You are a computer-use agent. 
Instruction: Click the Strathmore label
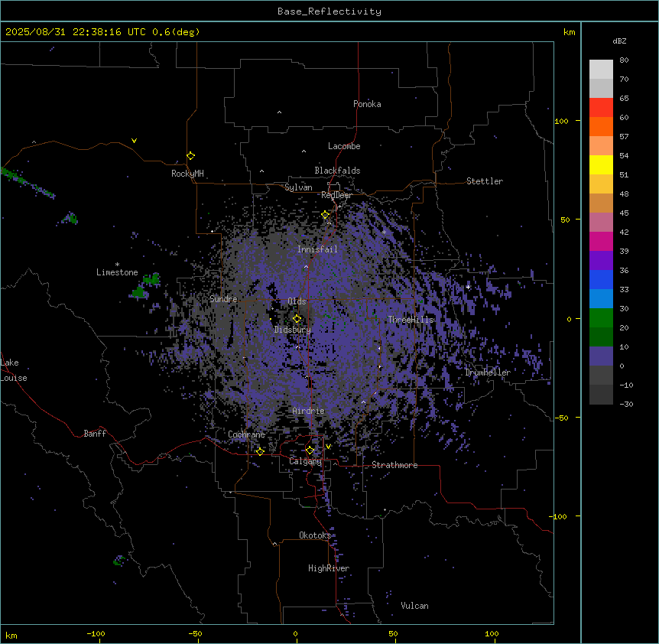tap(394, 465)
